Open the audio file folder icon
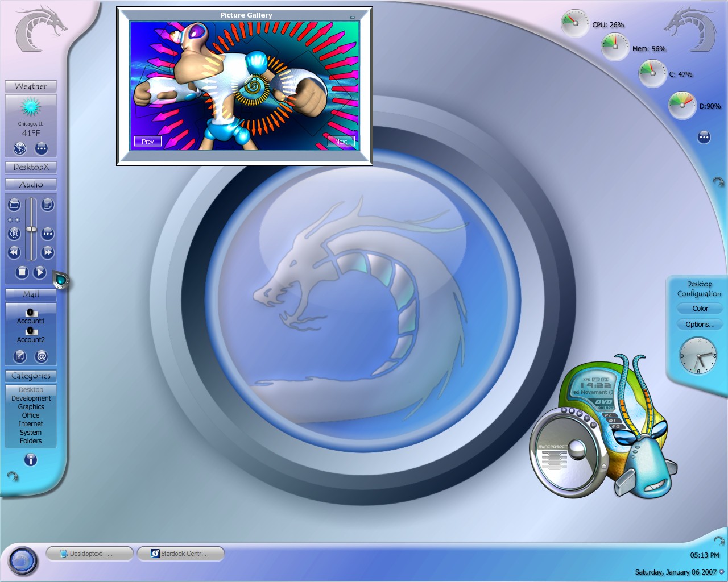 click(14, 204)
